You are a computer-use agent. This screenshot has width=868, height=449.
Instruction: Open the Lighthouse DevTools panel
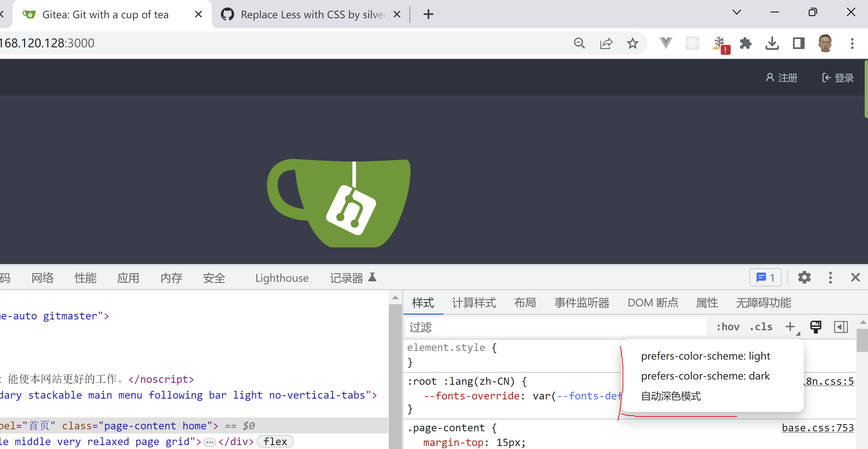click(x=282, y=278)
